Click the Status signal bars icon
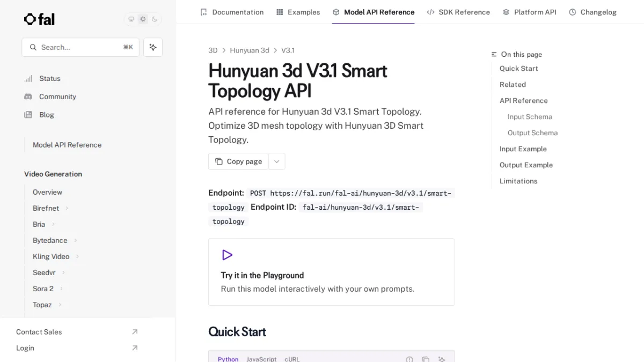The height and width of the screenshot is (362, 644). tap(28, 78)
